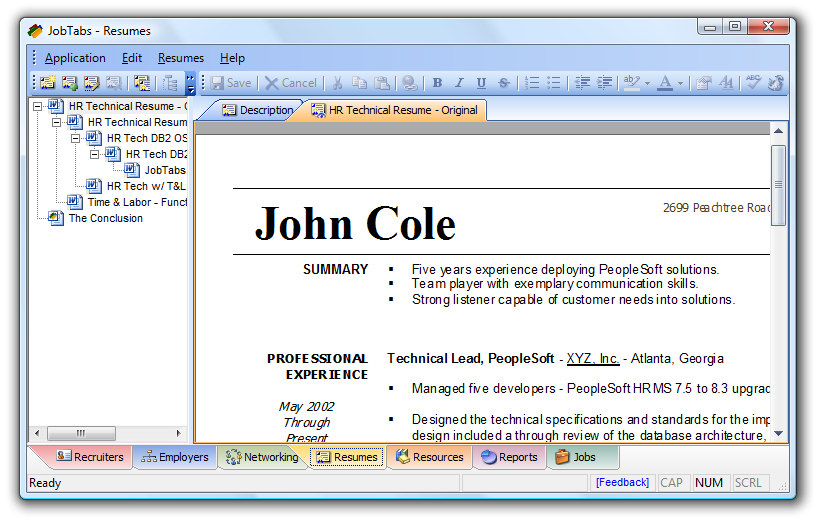The width and height of the screenshot is (822, 524).
Task: Click the [Feedback] link in status bar
Action: [x=622, y=482]
